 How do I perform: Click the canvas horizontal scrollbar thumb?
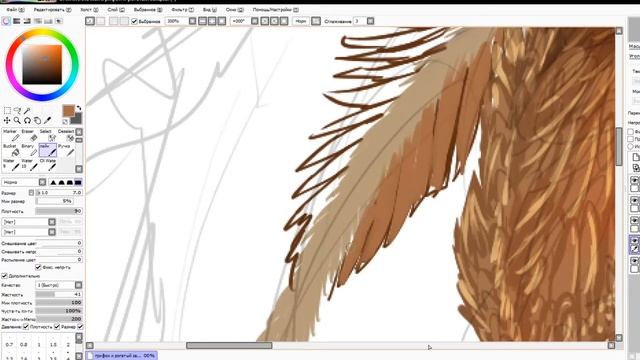pos(229,345)
